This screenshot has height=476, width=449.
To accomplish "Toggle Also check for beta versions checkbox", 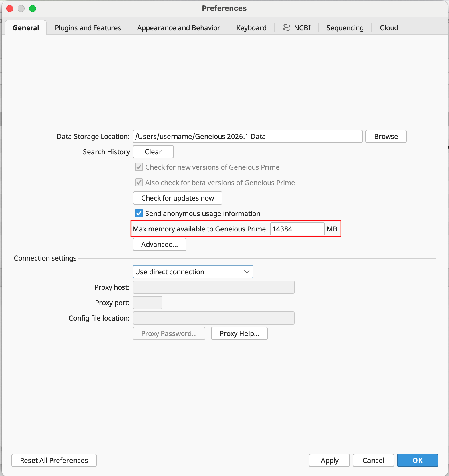I will [139, 183].
